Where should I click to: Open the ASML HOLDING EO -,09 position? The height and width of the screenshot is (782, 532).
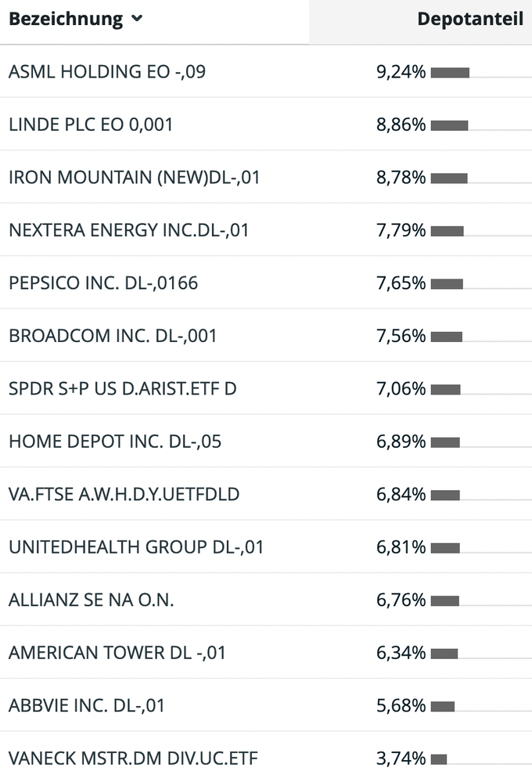pos(107,72)
